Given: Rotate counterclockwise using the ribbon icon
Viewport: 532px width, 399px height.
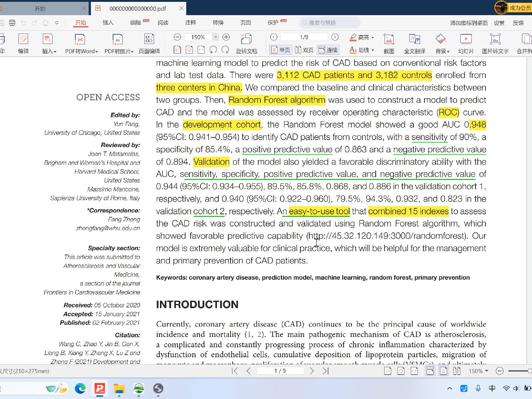Looking at the screenshot, I should [x=213, y=50].
